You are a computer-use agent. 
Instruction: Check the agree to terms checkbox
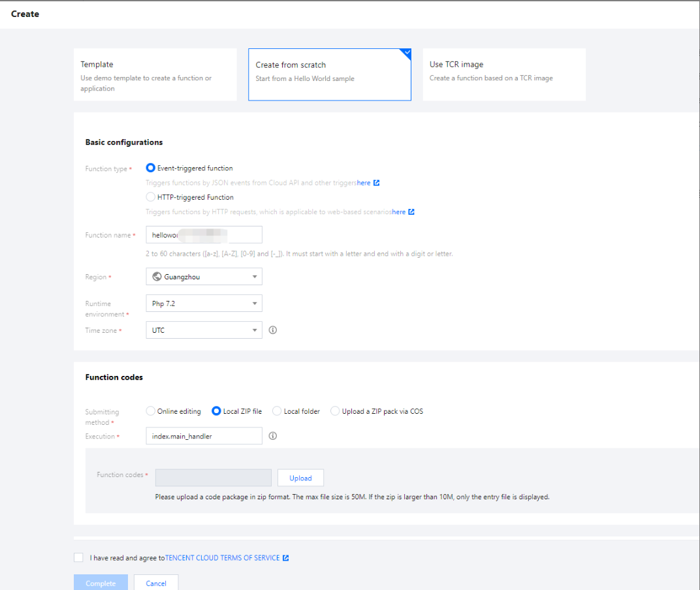tap(79, 558)
